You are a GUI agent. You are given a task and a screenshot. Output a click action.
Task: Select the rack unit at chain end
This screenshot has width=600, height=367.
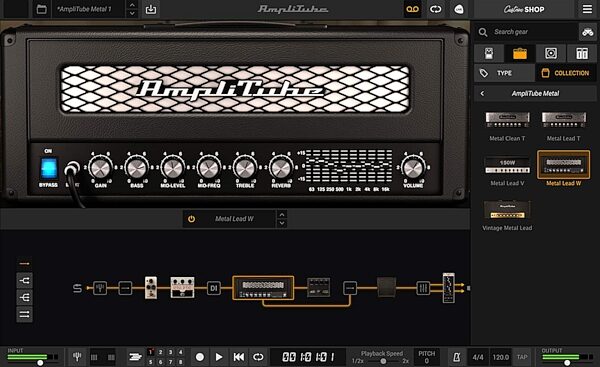pyautogui.click(x=448, y=288)
